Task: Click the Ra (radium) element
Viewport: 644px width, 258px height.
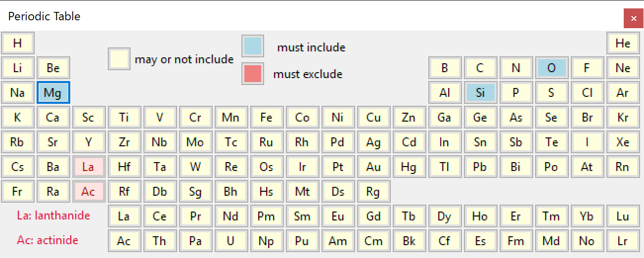Action: [x=53, y=191]
